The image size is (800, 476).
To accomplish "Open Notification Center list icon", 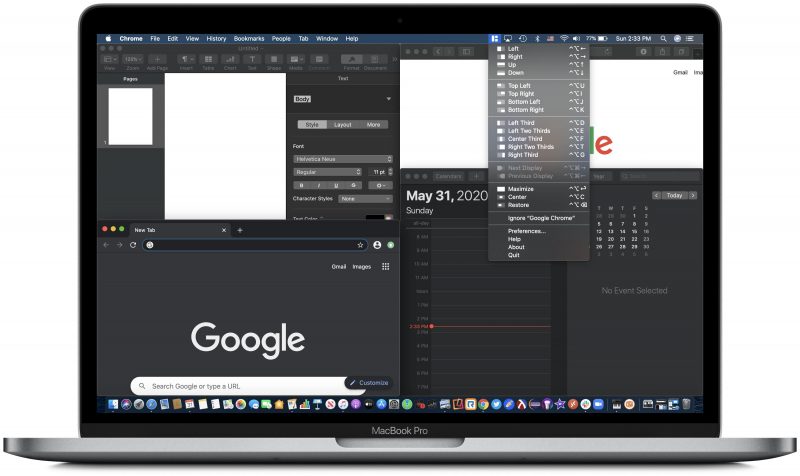I will pos(689,38).
